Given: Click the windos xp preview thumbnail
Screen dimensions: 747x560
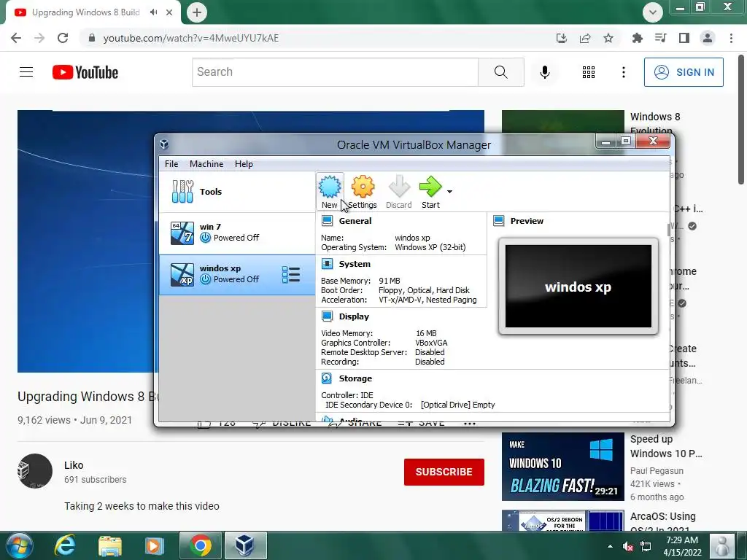Looking at the screenshot, I should [x=578, y=287].
